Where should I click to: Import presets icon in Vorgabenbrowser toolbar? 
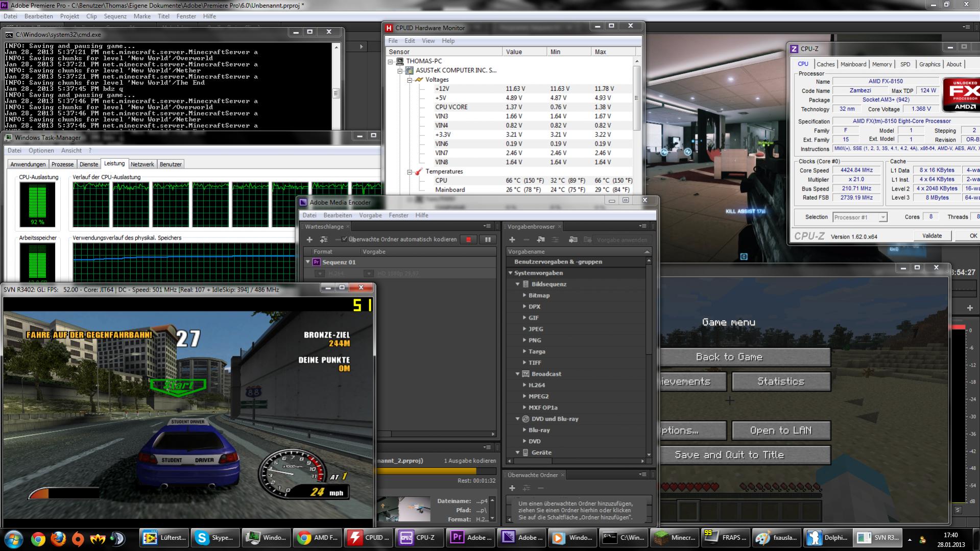[573, 239]
